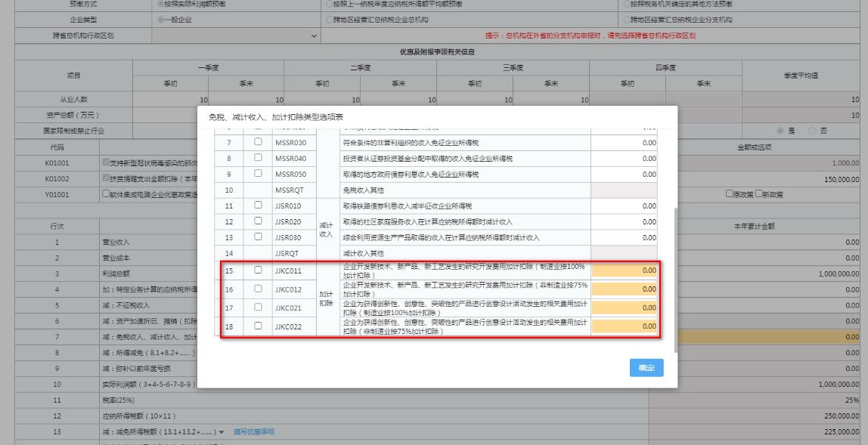The image size is (868, 445).
Task: Expand the row 13 减免所得税额 arrow
Action: 220,431
